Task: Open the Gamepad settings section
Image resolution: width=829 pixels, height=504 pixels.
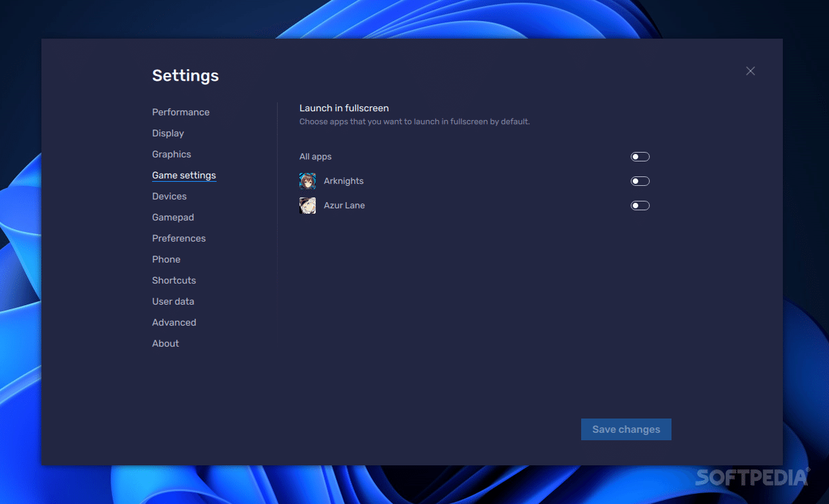Action: (x=173, y=217)
